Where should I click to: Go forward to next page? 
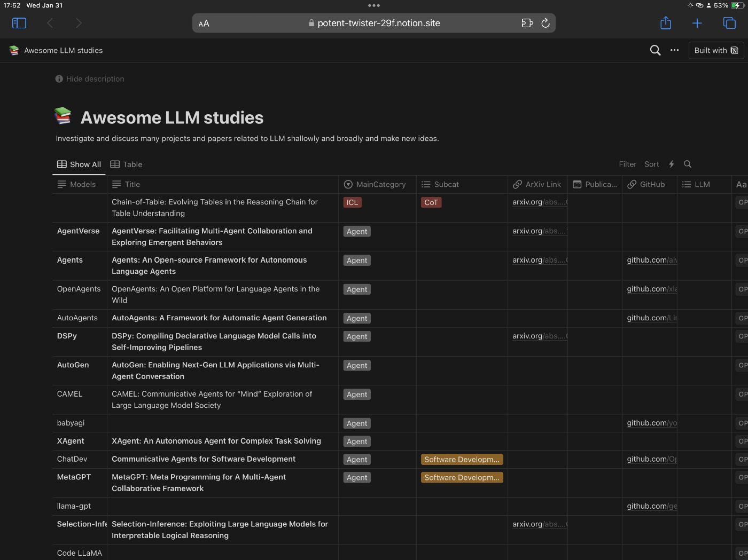pyautogui.click(x=79, y=23)
